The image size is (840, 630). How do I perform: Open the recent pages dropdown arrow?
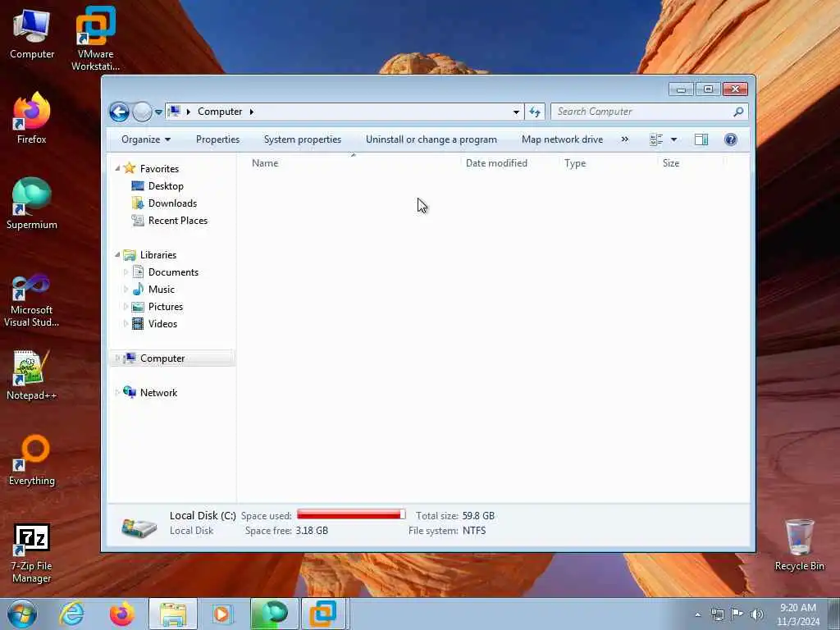(x=158, y=112)
